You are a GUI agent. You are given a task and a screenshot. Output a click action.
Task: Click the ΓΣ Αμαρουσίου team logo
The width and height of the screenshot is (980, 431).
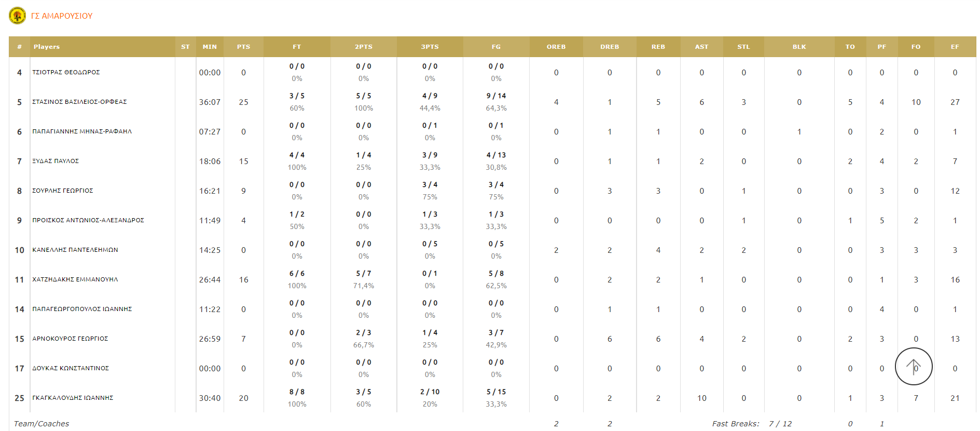[17, 16]
